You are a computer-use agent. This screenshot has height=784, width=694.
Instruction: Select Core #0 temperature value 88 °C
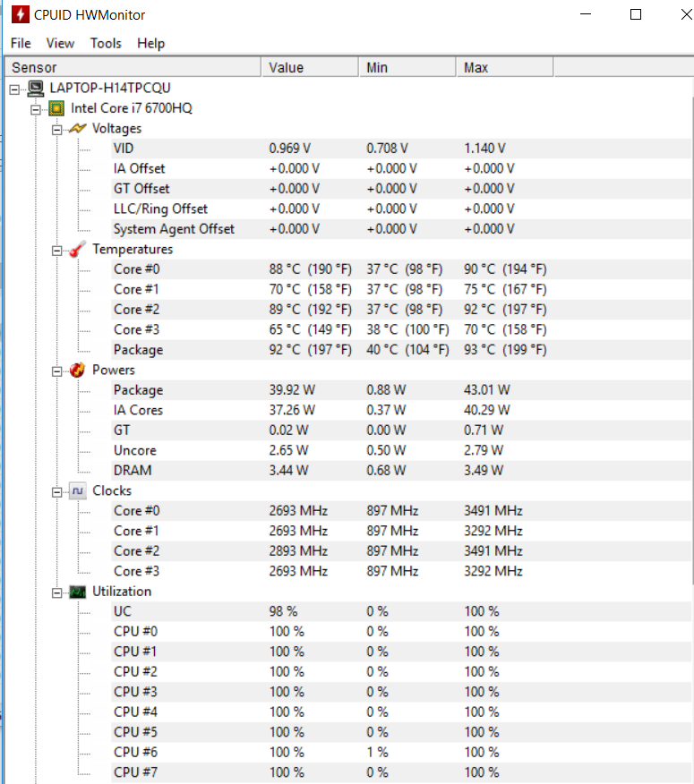[310, 269]
